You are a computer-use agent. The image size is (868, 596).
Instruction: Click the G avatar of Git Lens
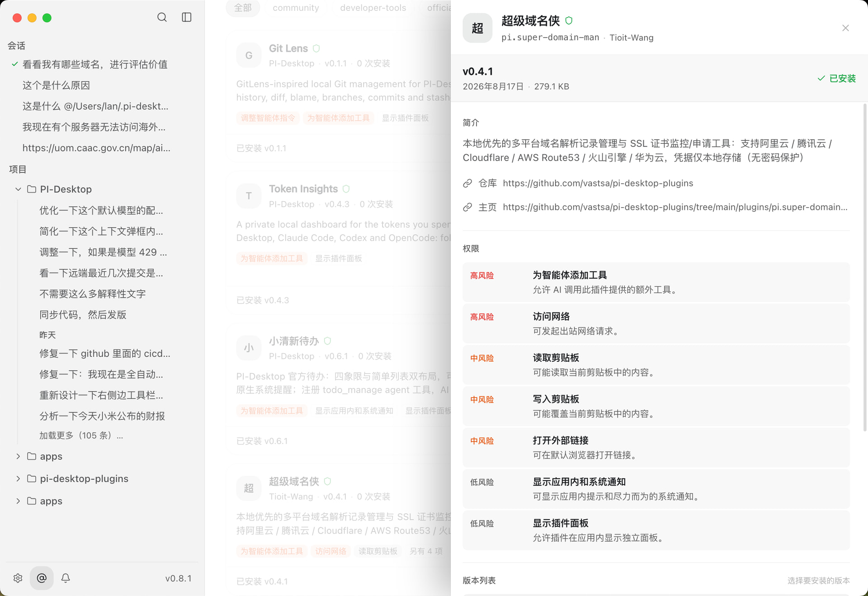pyautogui.click(x=249, y=55)
